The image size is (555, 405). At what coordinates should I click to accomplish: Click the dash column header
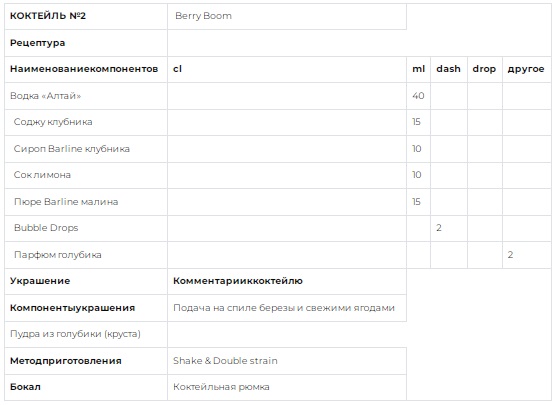click(449, 69)
